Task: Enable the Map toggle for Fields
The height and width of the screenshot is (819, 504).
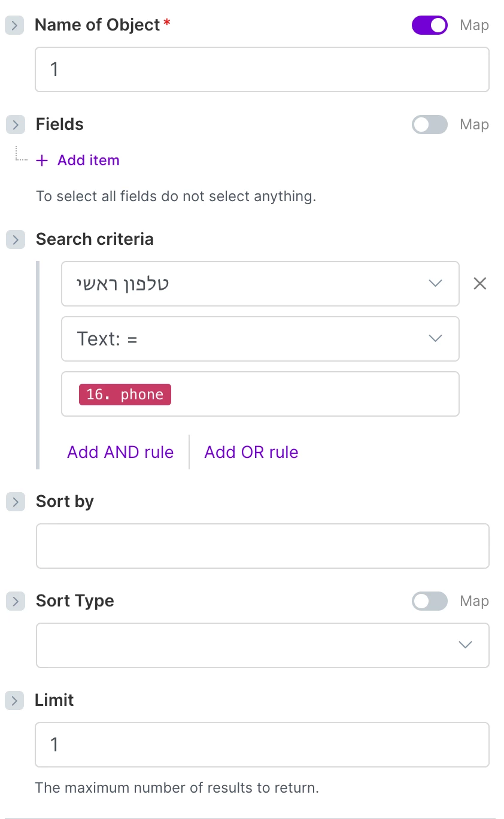Action: point(429,125)
